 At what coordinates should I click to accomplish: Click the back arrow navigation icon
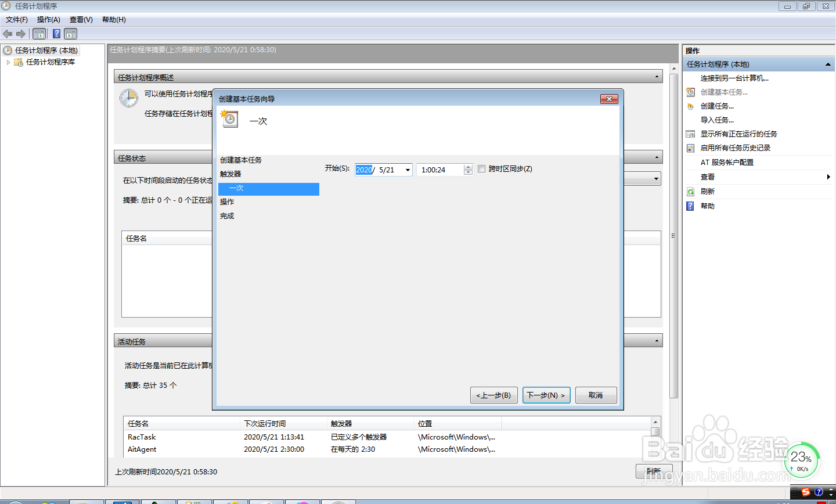pyautogui.click(x=7, y=34)
